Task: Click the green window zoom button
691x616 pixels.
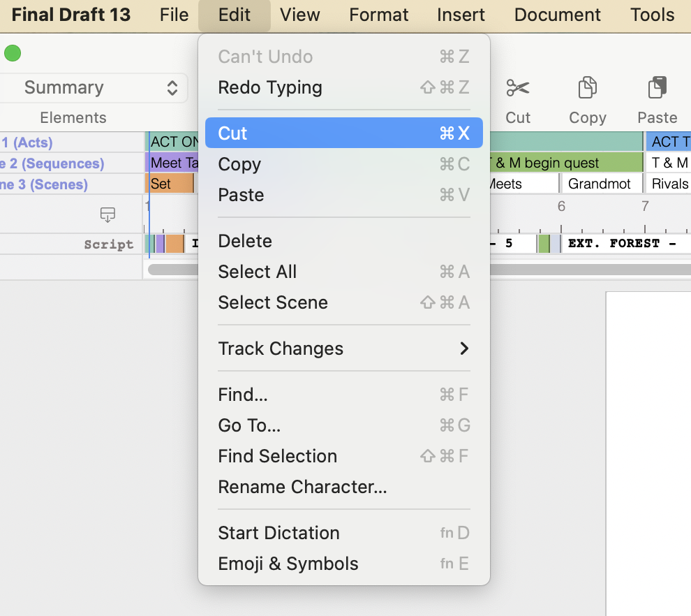Action: point(13,53)
